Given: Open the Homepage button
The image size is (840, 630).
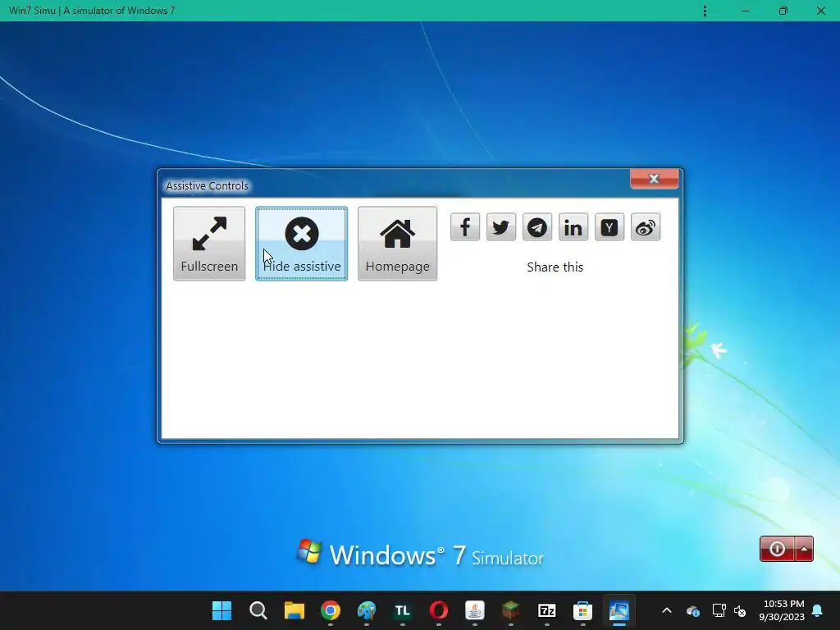Looking at the screenshot, I should point(398,243).
